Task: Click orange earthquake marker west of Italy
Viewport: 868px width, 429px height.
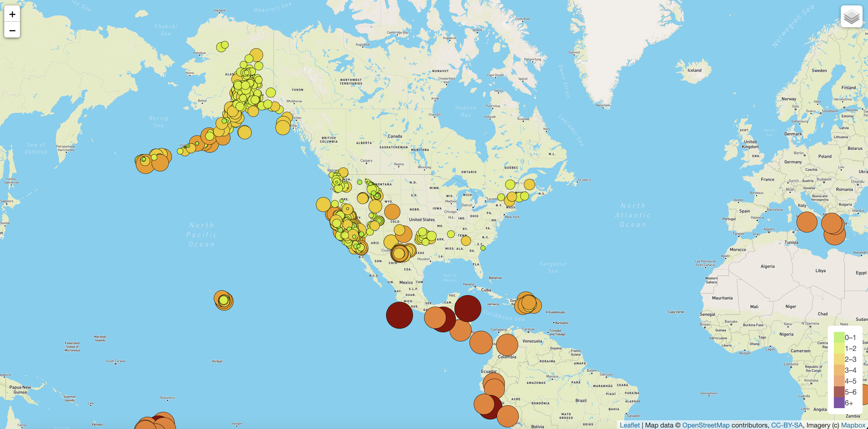Action: 807,222
